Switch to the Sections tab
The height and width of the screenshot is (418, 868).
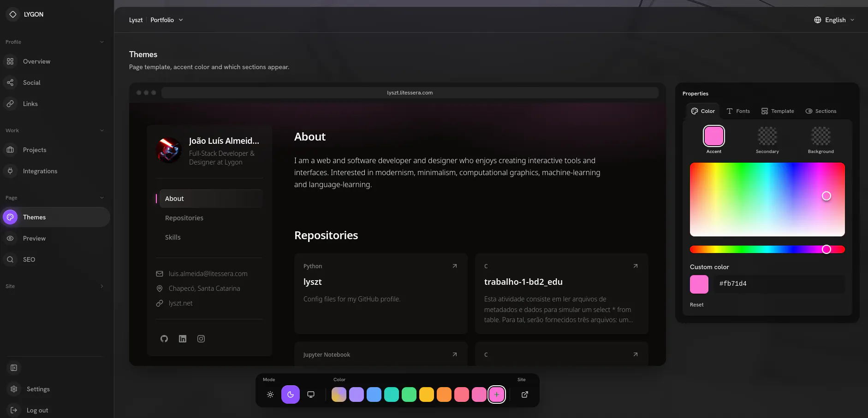821,111
